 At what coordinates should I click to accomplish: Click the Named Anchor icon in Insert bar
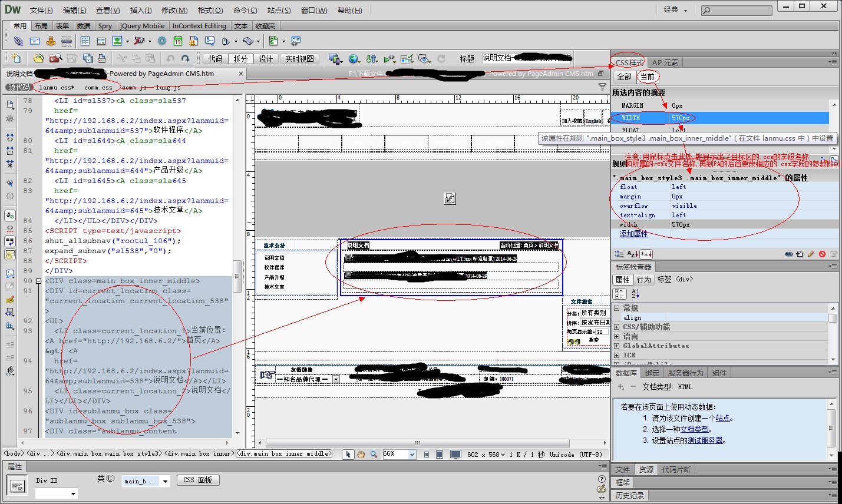click(x=51, y=41)
